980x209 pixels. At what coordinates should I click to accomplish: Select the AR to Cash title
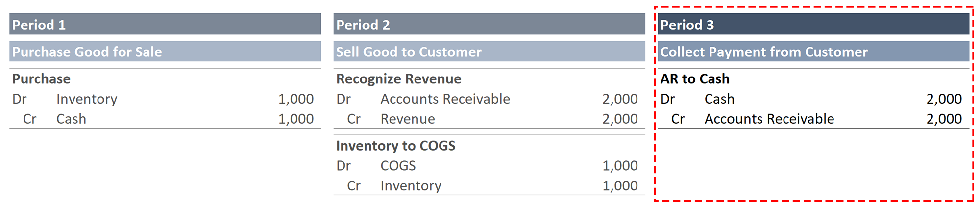point(695,79)
